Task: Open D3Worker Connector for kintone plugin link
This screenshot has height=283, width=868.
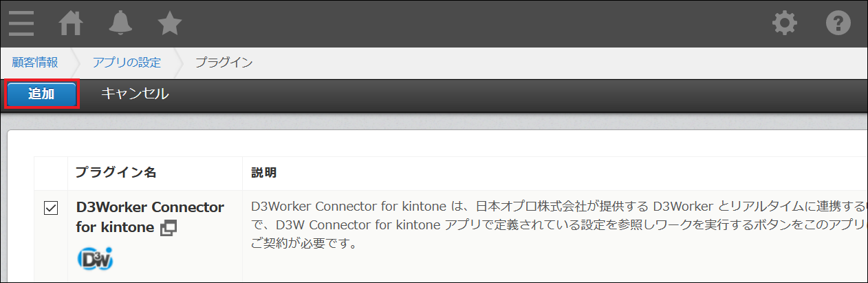Action: (150, 217)
